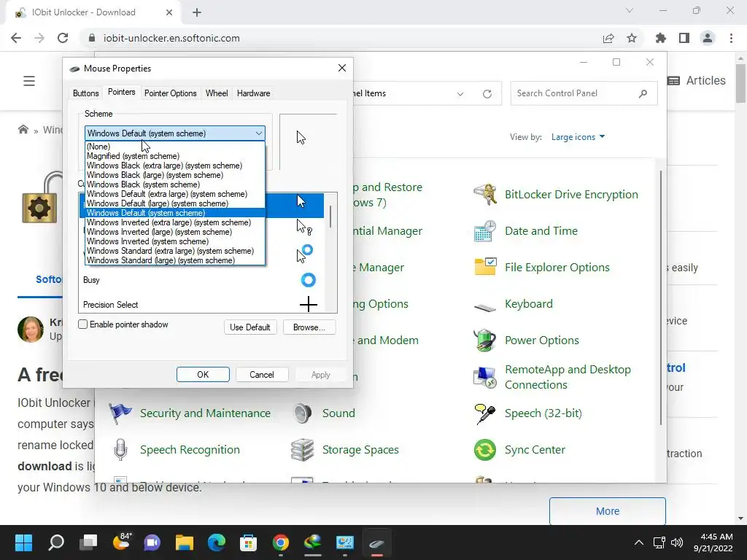Image resolution: width=747 pixels, height=560 pixels.
Task: Go back in Chrome history
Action: click(x=16, y=38)
